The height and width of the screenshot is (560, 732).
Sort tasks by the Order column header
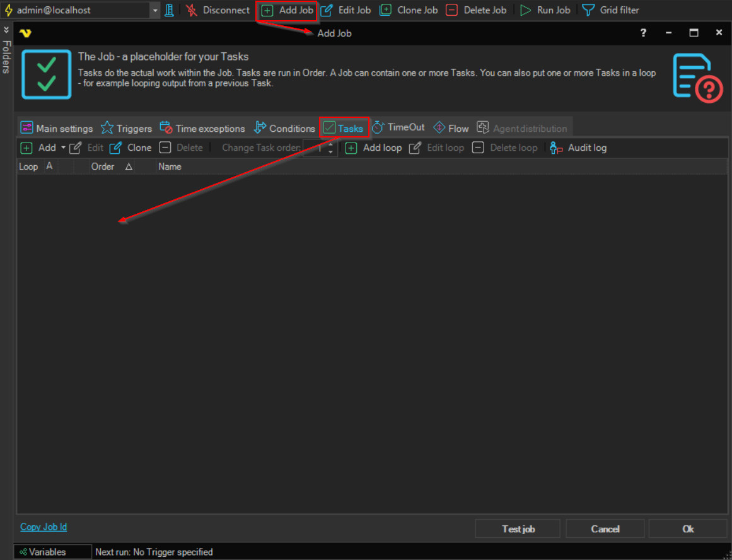pyautogui.click(x=103, y=166)
